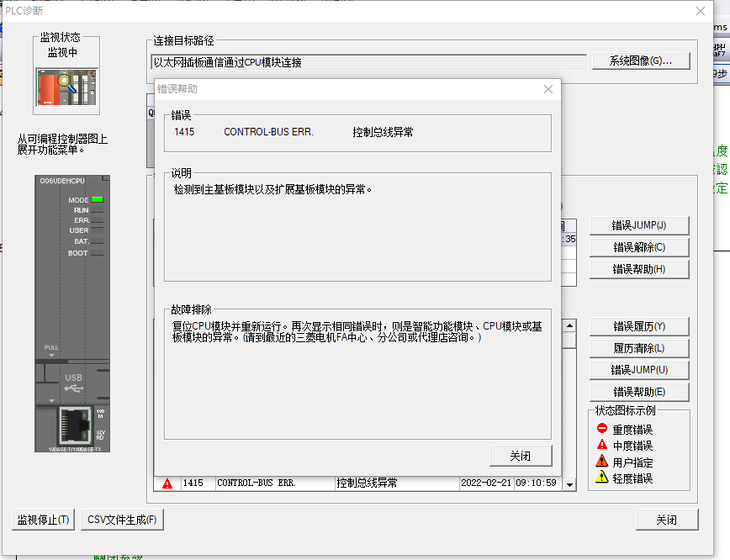
Task: Open 错误履历(Y) error history
Action: click(x=639, y=326)
